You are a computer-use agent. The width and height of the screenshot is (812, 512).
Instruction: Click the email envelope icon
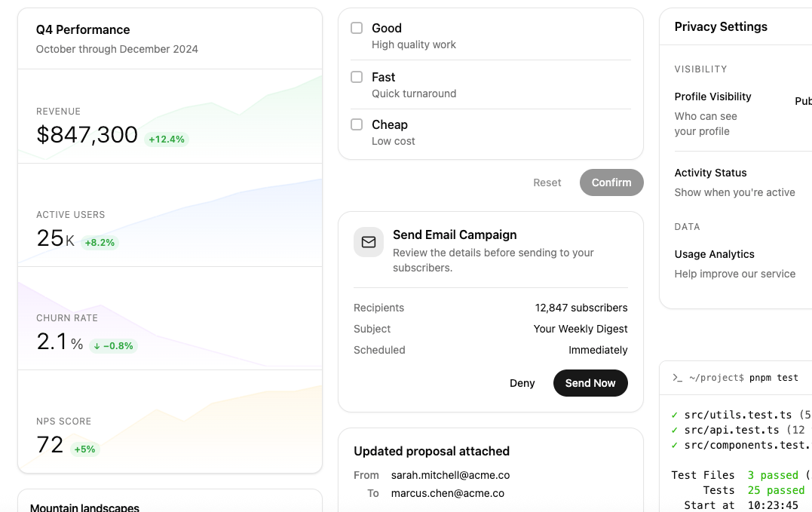pyautogui.click(x=369, y=242)
